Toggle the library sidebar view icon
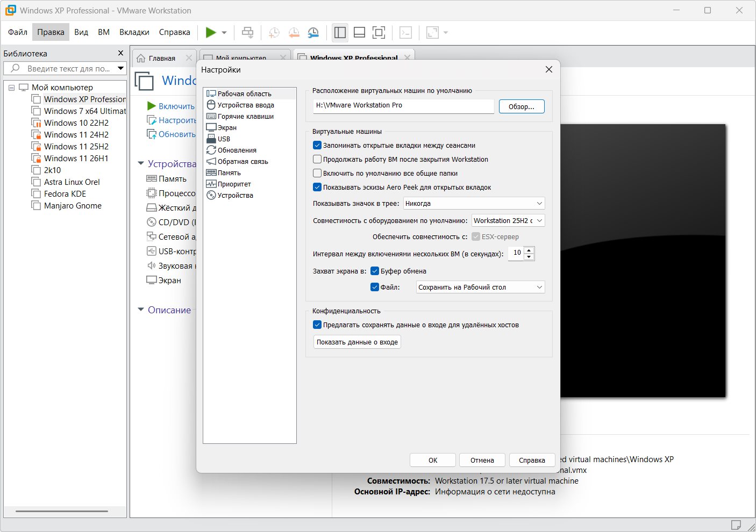This screenshot has width=756, height=532. click(x=340, y=33)
